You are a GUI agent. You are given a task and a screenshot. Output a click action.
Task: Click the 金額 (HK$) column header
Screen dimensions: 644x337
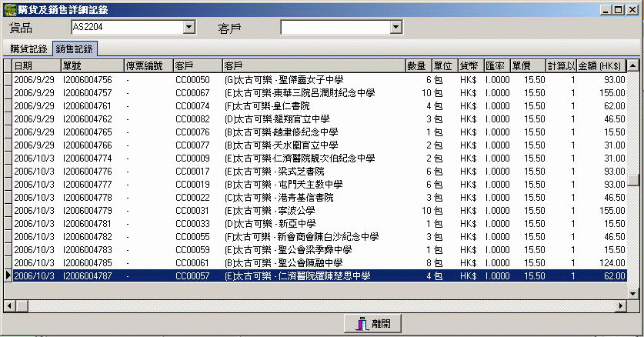[x=600, y=66]
